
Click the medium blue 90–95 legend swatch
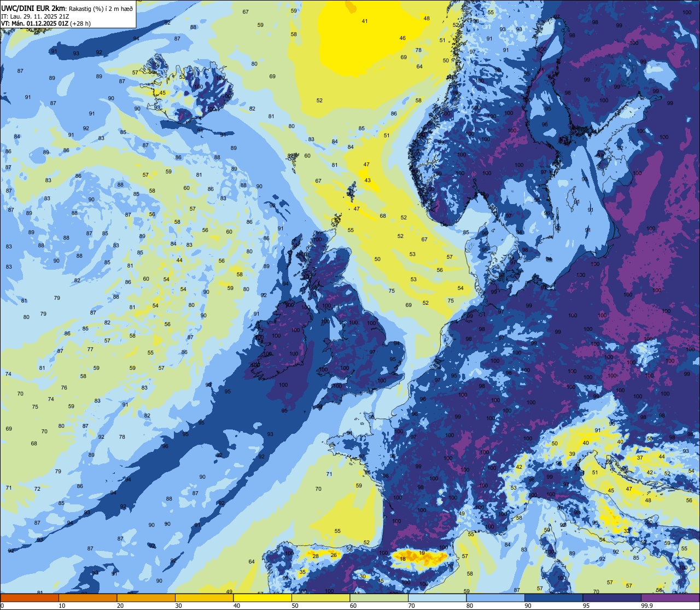tap(553, 597)
